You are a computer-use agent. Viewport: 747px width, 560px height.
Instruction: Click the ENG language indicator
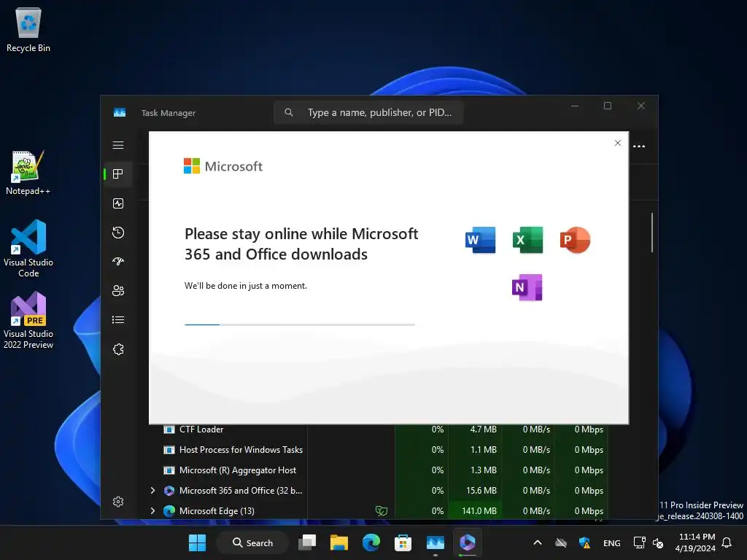point(612,542)
